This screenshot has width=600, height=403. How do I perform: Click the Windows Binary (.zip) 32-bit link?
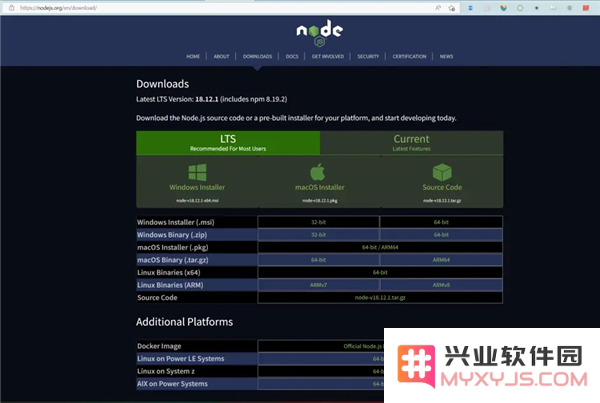pyautogui.click(x=318, y=235)
